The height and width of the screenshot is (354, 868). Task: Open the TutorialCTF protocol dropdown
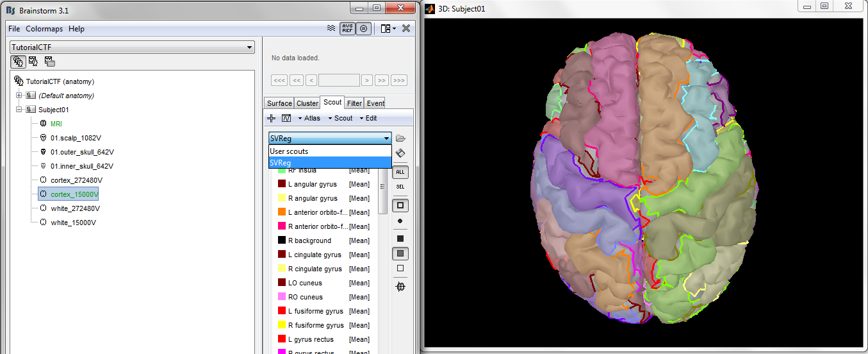132,48
